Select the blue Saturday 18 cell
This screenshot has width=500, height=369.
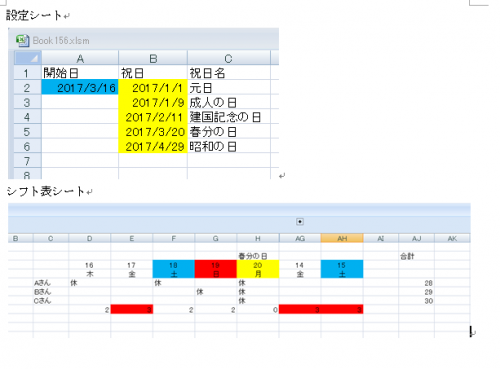click(174, 265)
